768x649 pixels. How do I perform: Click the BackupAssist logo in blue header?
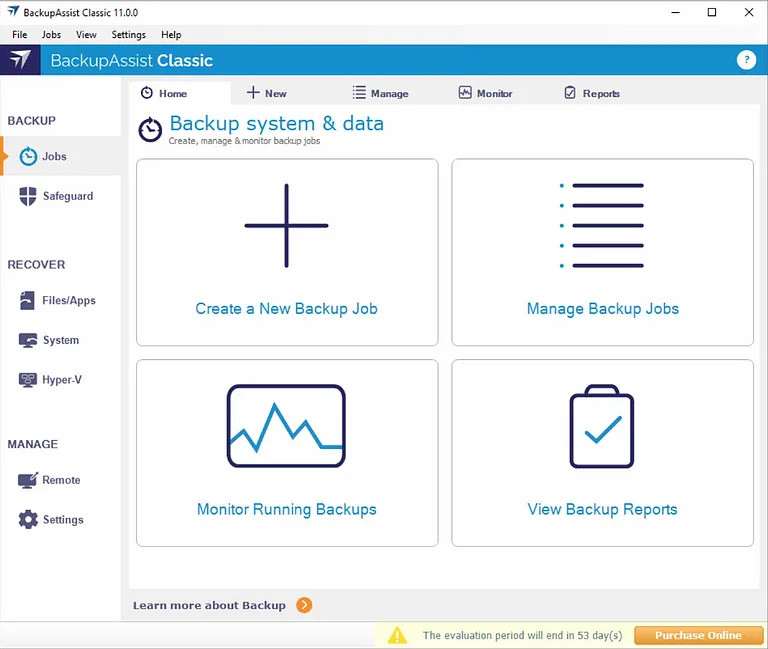20,60
